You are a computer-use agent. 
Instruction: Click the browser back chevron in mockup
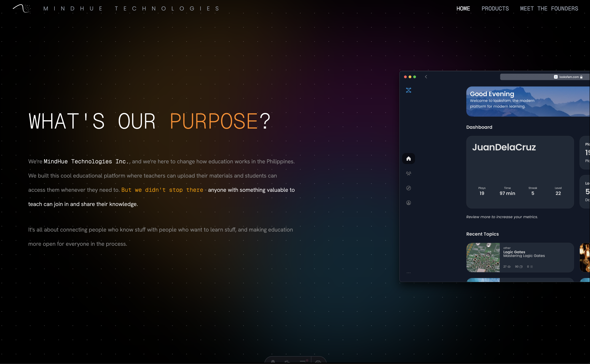(426, 77)
